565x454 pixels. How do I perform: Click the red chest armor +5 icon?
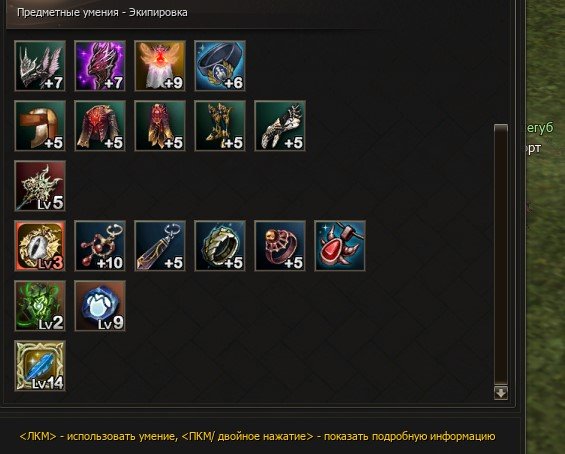click(x=100, y=126)
